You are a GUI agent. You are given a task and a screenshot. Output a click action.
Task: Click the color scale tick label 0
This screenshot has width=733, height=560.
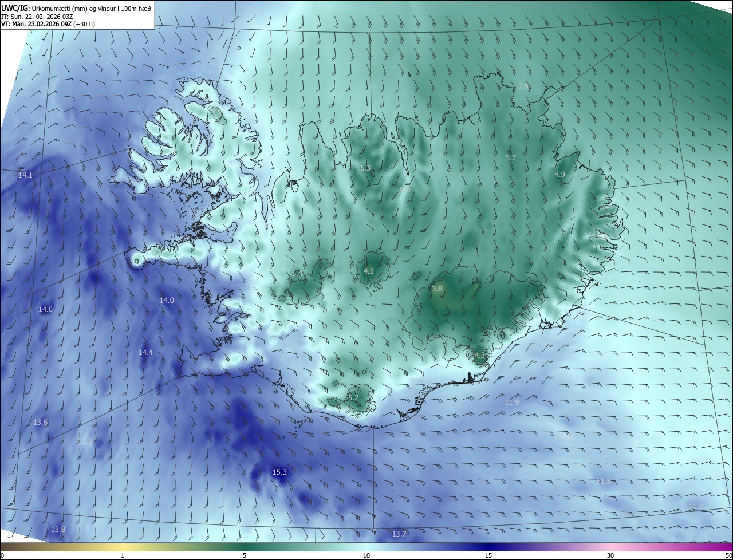2,555
